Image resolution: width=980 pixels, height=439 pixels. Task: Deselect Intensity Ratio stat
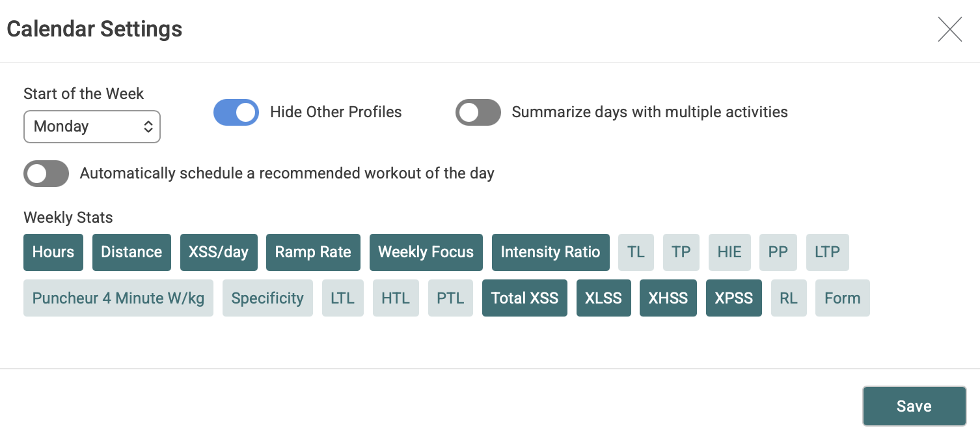(550, 252)
